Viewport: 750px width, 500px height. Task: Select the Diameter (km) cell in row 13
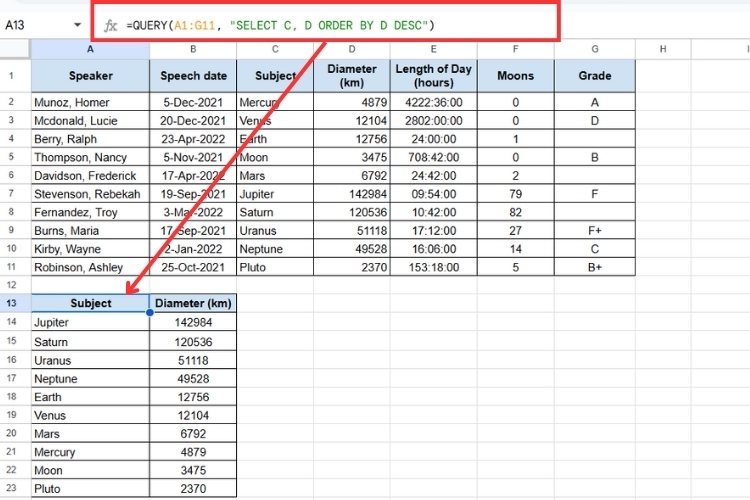coord(193,303)
